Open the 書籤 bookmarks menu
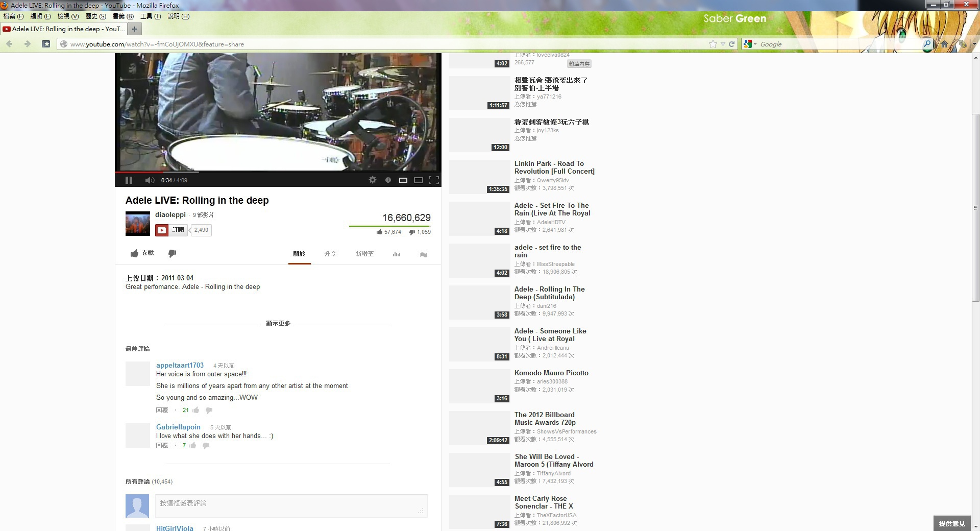 (x=123, y=16)
